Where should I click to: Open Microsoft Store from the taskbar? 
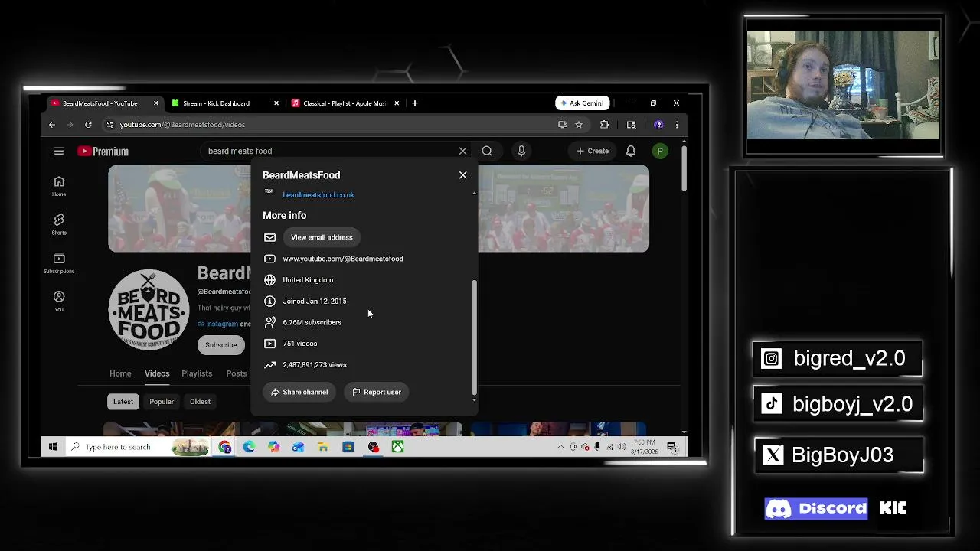[348, 447]
